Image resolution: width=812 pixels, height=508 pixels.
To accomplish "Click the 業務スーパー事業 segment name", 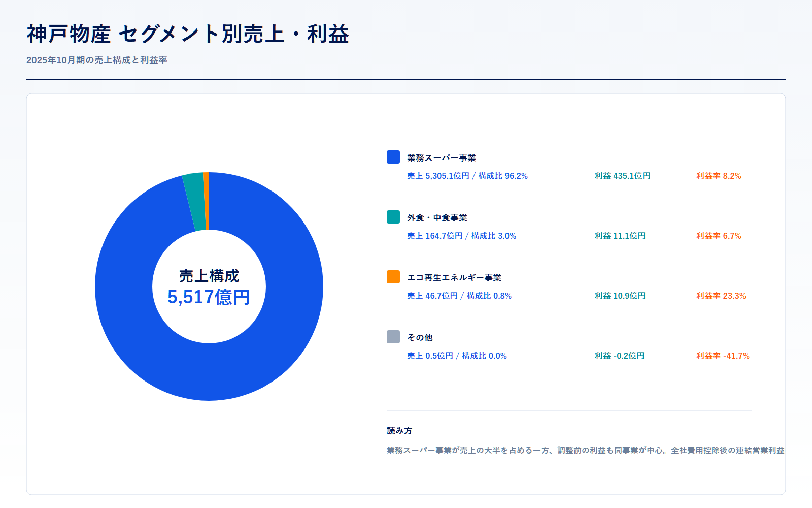I will [x=442, y=158].
